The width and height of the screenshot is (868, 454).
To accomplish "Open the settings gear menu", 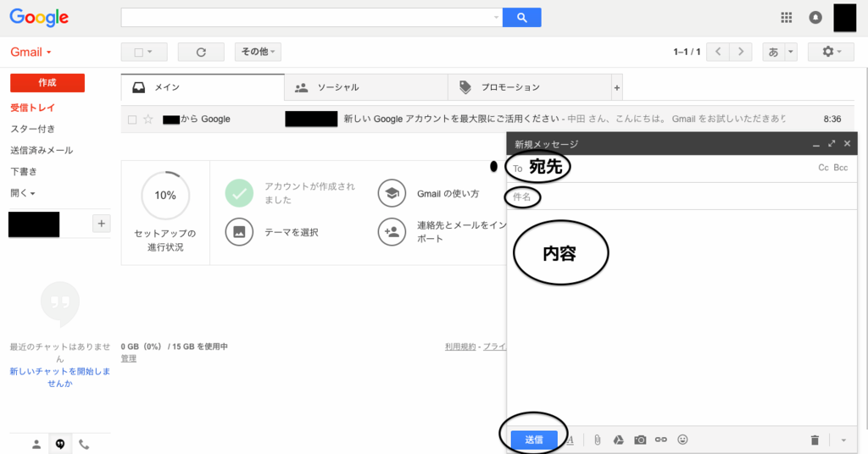I will coord(831,52).
